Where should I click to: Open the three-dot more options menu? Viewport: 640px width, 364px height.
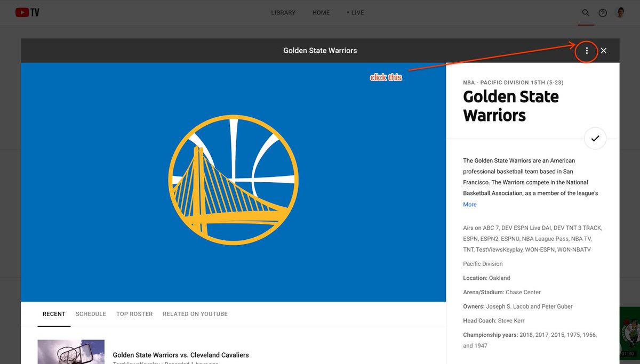point(587,51)
